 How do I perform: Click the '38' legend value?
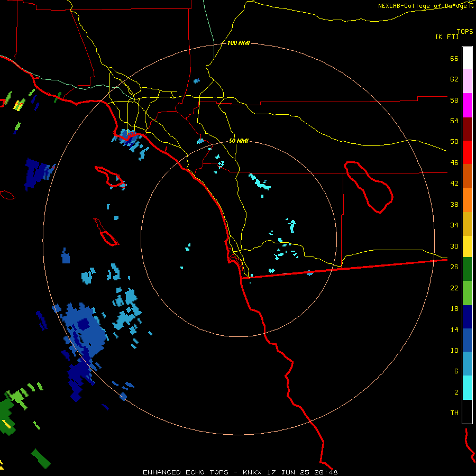(x=454, y=204)
